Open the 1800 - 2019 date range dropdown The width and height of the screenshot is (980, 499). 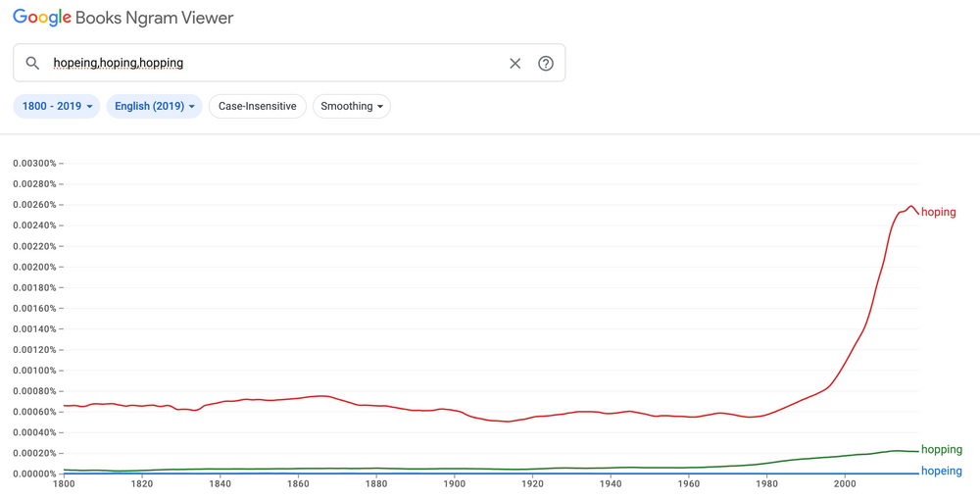(x=57, y=106)
